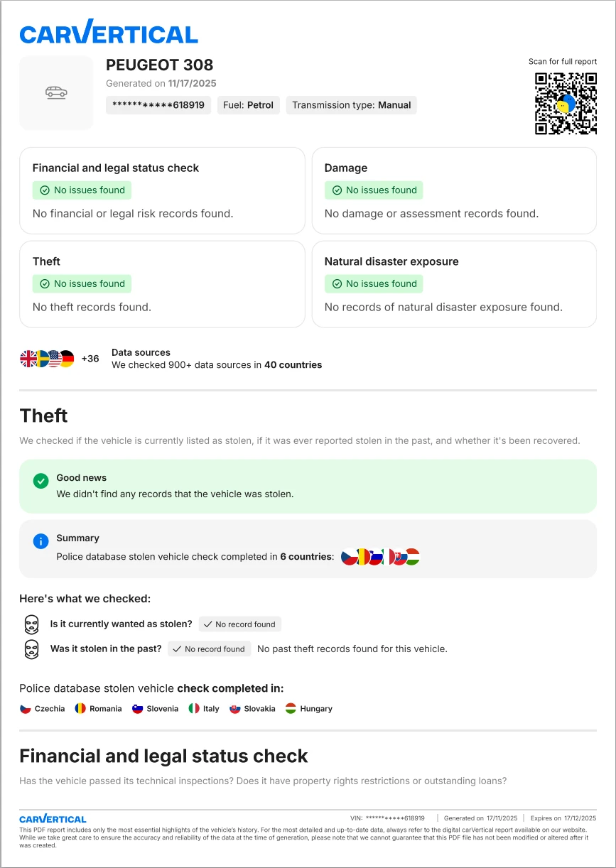The height and width of the screenshot is (868, 616).
Task: Click the masked VIN number badge
Action: click(x=158, y=105)
